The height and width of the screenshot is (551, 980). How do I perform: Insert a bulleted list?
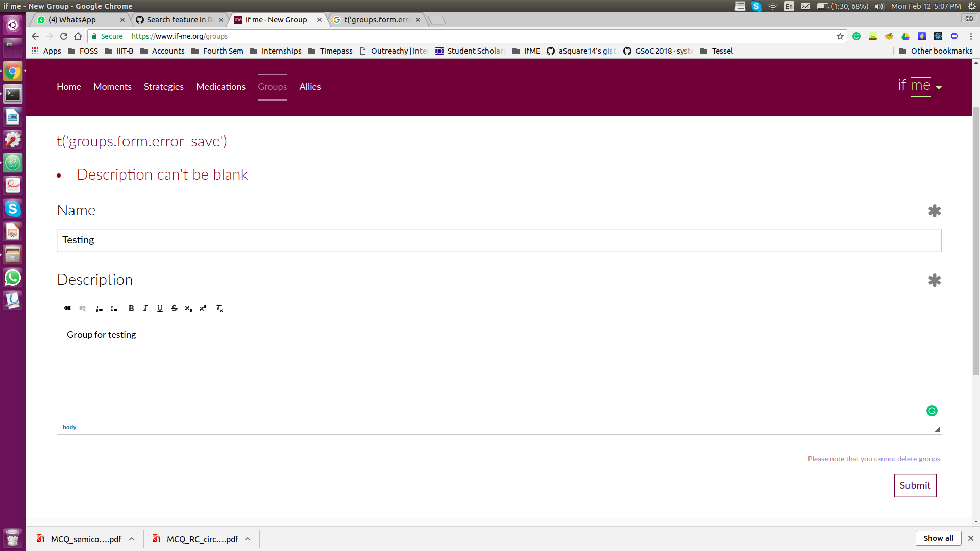tap(114, 308)
